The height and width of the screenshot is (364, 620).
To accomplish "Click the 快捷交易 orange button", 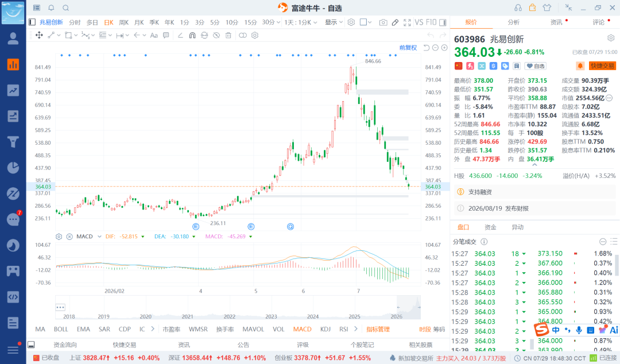I will pos(603,65).
